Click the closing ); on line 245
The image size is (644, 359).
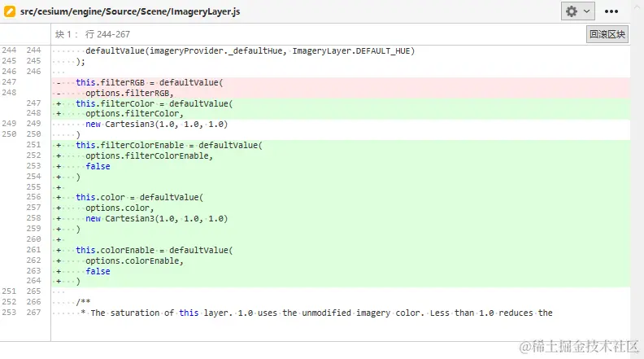click(x=80, y=62)
